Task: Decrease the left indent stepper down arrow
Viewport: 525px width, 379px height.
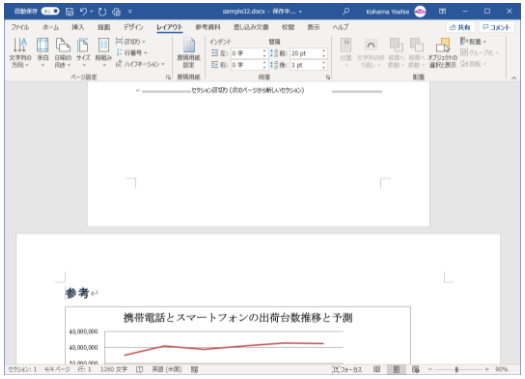Action: [x=265, y=56]
